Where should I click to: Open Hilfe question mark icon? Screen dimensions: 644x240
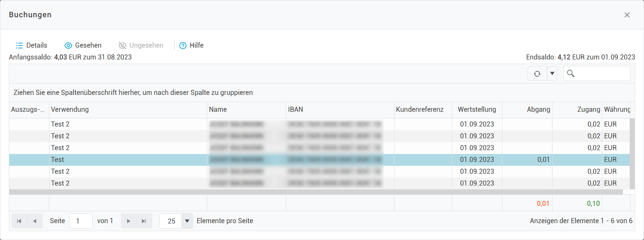pyautogui.click(x=183, y=46)
